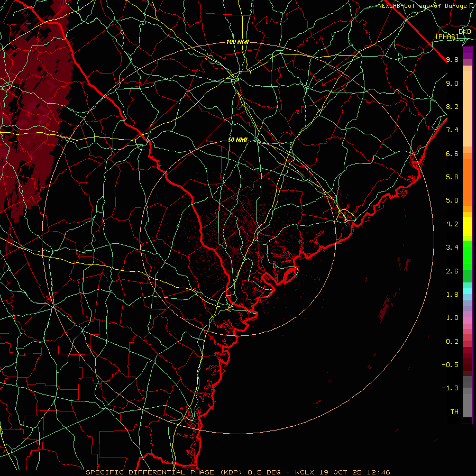This screenshot has width=476, height=476.
Task: Pick the yellow segment of the color bar
Action: pos(467,226)
